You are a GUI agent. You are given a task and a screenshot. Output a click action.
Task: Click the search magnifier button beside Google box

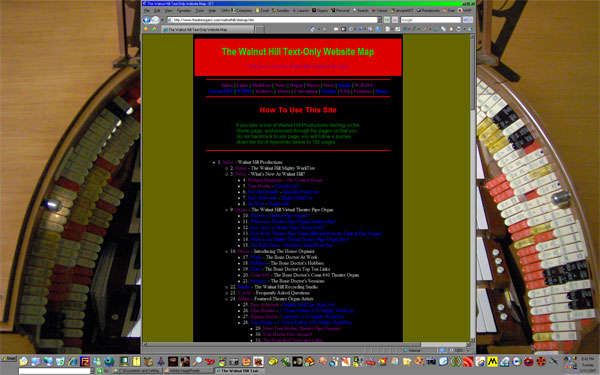pos(466,20)
